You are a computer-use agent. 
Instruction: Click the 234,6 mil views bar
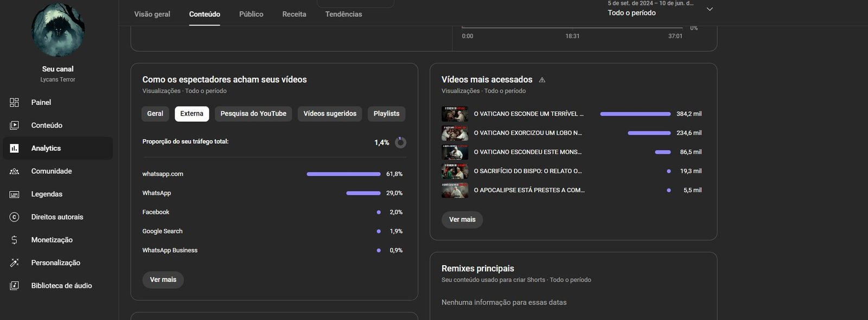[x=649, y=133]
